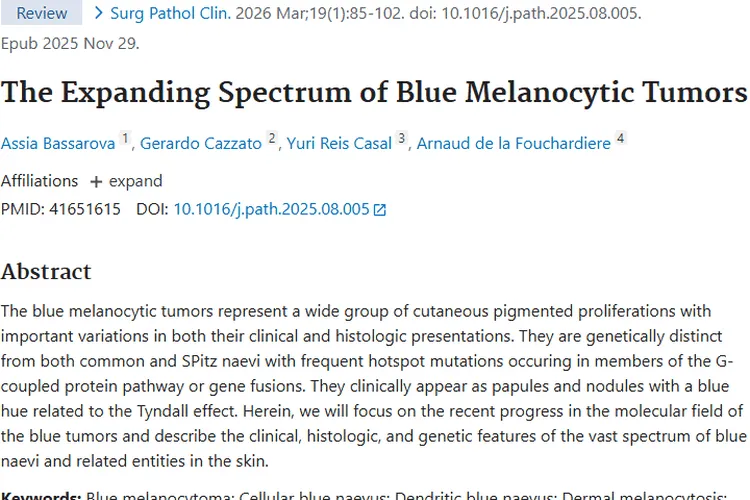This screenshot has width=750, height=500.
Task: Click the Abstract section heading
Action: (46, 272)
